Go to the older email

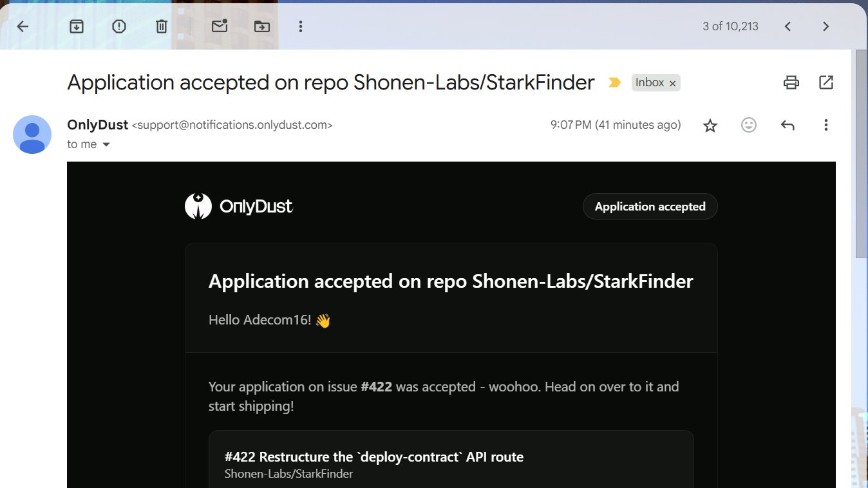[826, 26]
